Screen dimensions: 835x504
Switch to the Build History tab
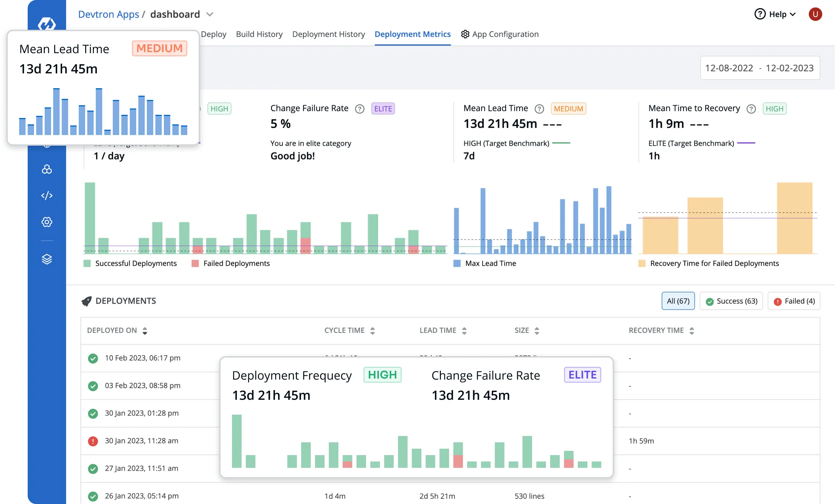(x=259, y=34)
